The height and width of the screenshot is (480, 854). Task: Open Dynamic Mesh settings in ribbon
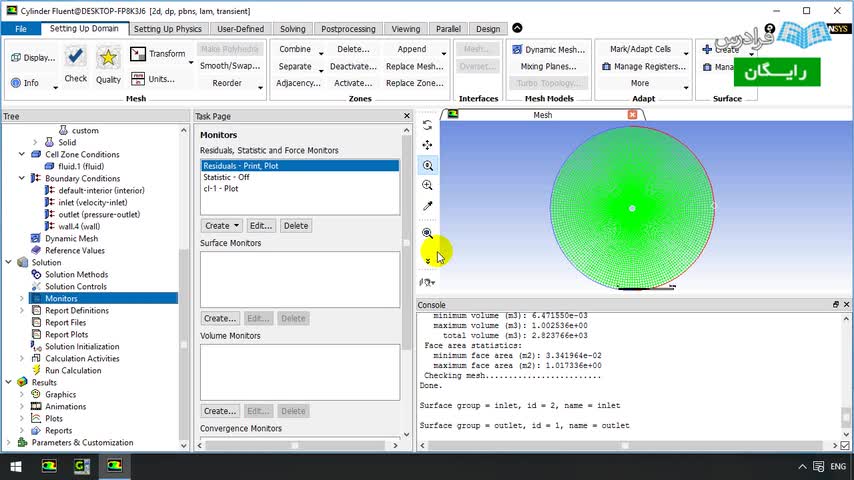548,50
